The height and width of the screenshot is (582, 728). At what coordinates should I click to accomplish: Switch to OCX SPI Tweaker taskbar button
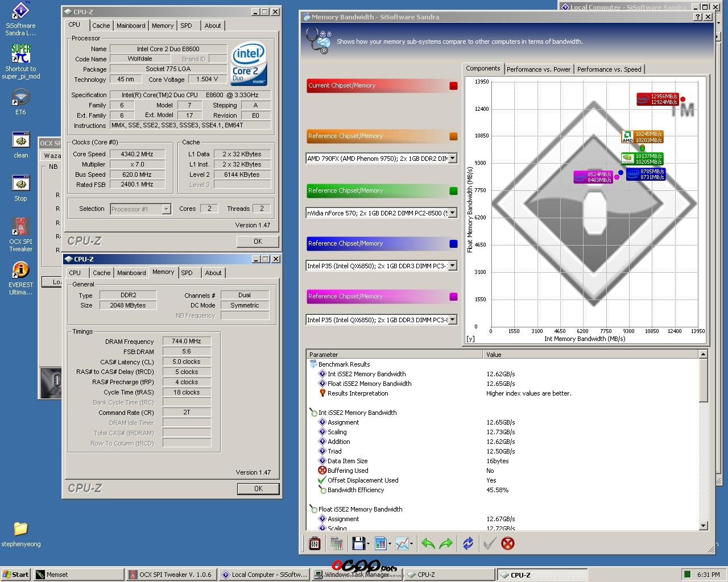point(171,575)
